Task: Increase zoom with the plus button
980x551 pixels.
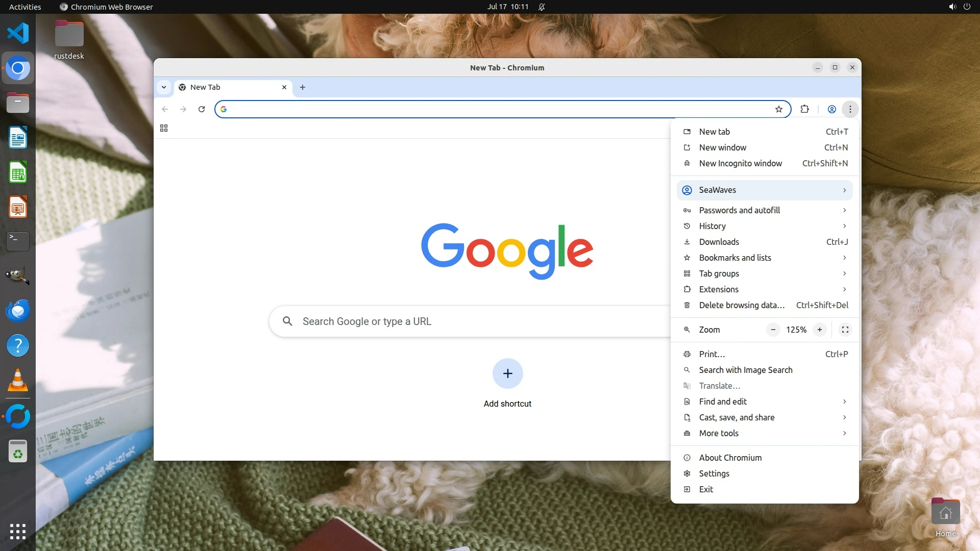Action: tap(819, 330)
